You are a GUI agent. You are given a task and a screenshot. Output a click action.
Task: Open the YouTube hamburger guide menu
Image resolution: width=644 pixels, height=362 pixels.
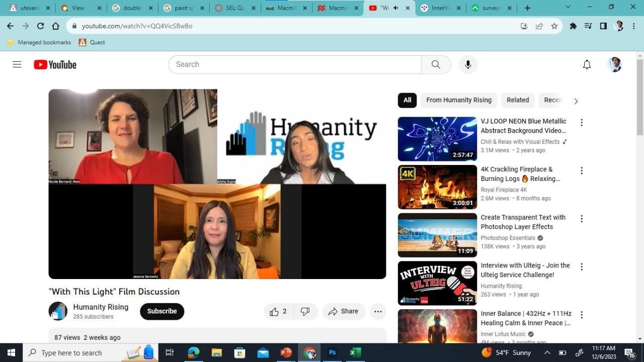coord(17,64)
